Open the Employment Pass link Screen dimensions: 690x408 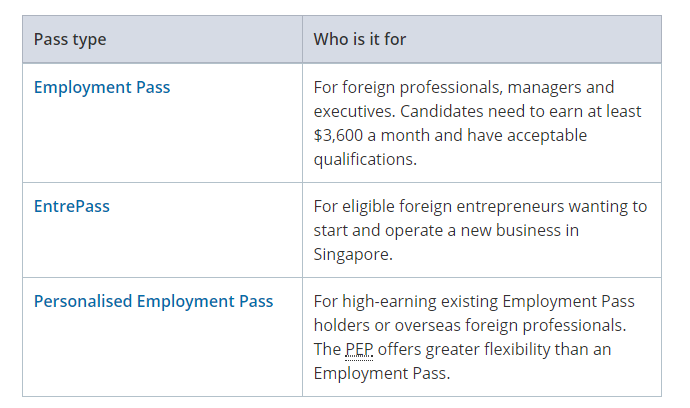pos(102,87)
